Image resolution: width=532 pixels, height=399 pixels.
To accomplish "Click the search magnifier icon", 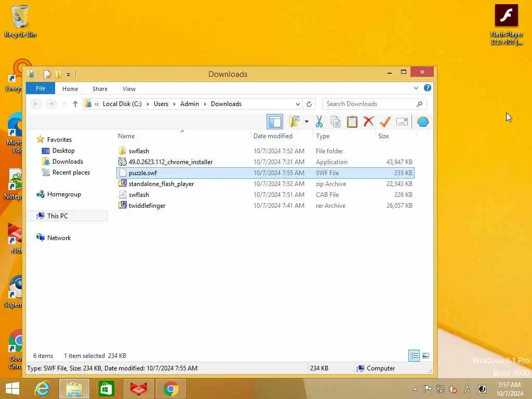I will tap(420, 104).
